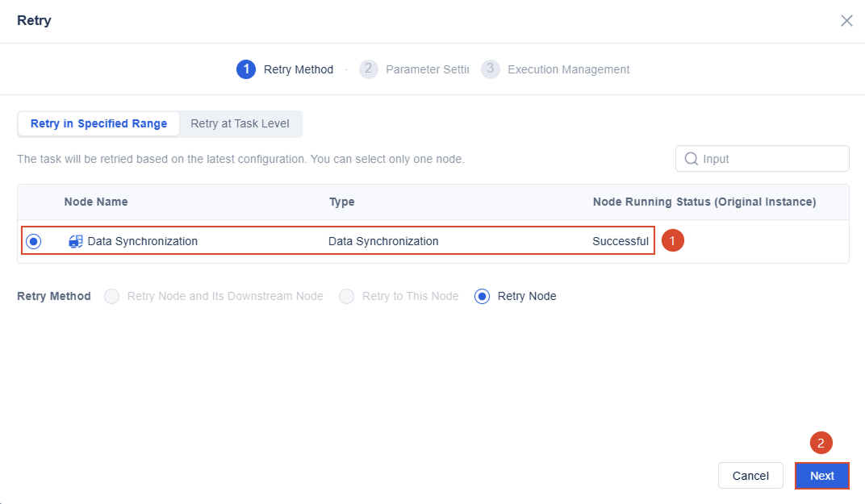Switch to Retry in Specified Range tab
The image size is (865, 504).
(98, 123)
